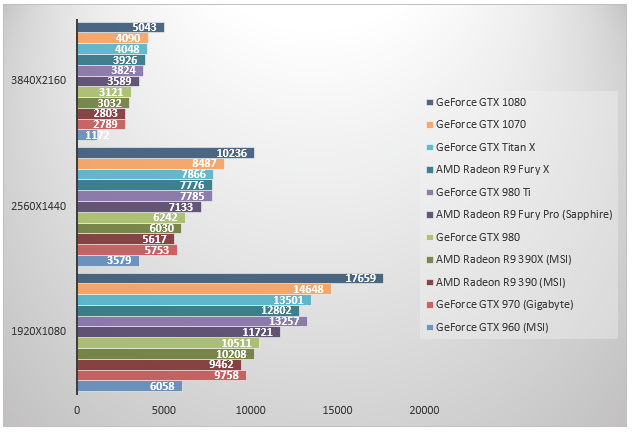This screenshot has width=632, height=433.
Task: Click the data label 3824
Action: click(123, 71)
